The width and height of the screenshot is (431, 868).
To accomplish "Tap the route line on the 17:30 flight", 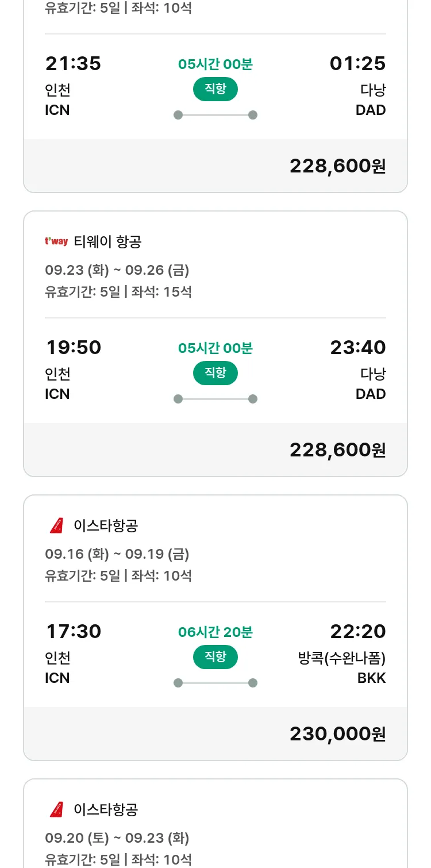I will coord(215,683).
